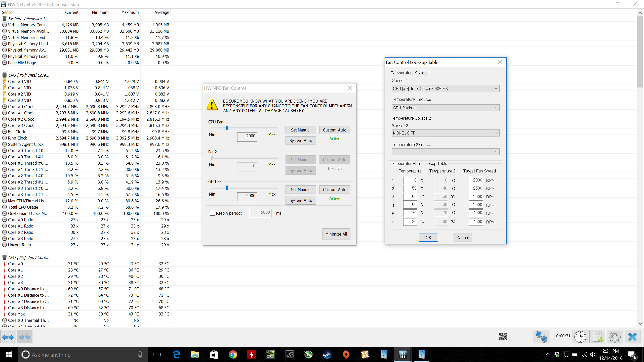
Task: Open the Action Center notifications icon
Action: pos(632,355)
